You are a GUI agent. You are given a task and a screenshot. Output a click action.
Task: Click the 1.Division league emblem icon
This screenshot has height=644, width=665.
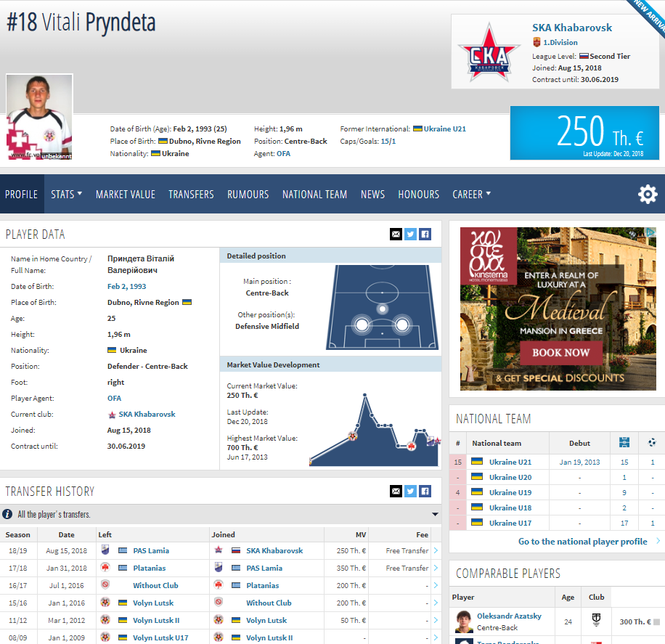tap(537, 42)
